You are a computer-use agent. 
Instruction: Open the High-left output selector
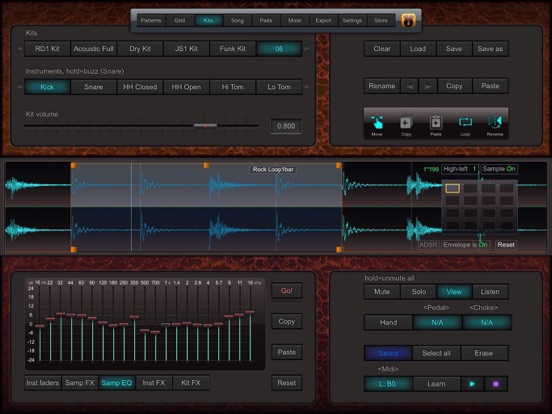tap(460, 169)
